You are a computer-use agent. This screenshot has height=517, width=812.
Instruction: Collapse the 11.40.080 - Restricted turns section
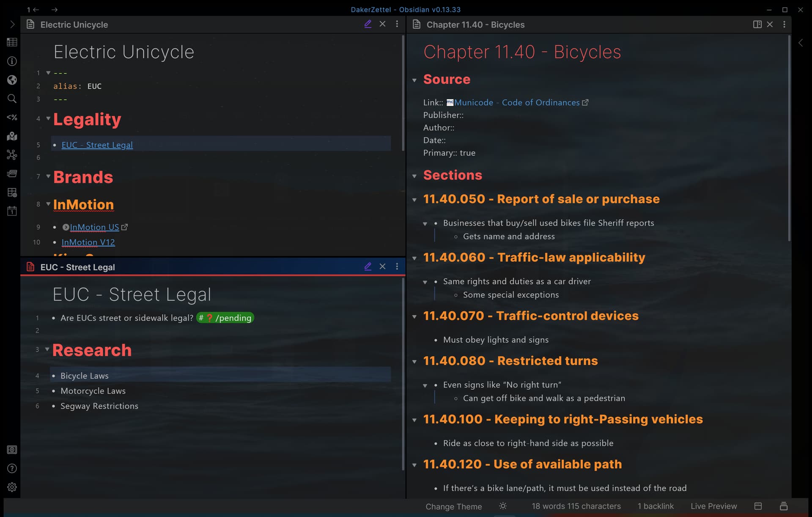(414, 361)
